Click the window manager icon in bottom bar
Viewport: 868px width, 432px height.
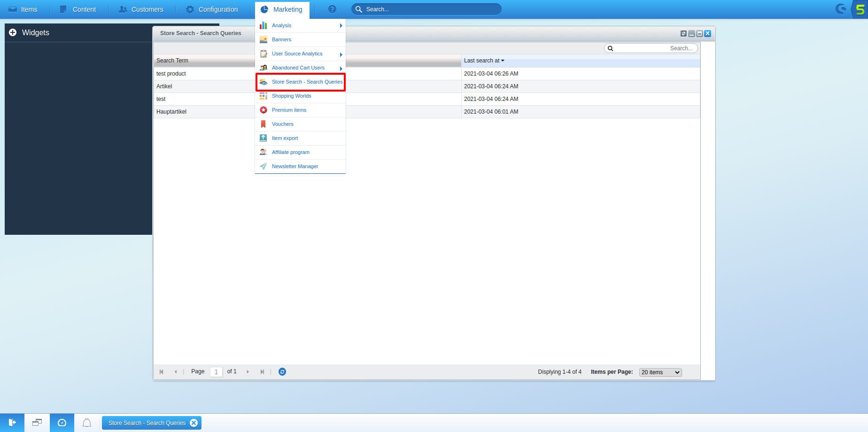[37, 423]
